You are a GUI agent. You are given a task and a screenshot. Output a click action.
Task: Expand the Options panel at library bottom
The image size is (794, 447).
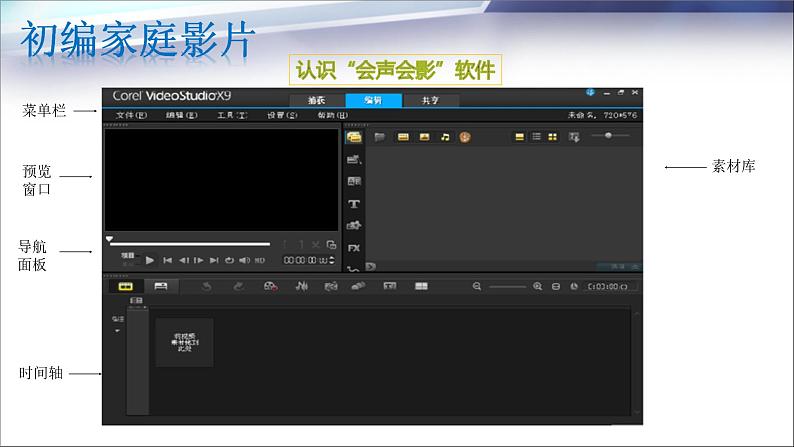click(617, 267)
